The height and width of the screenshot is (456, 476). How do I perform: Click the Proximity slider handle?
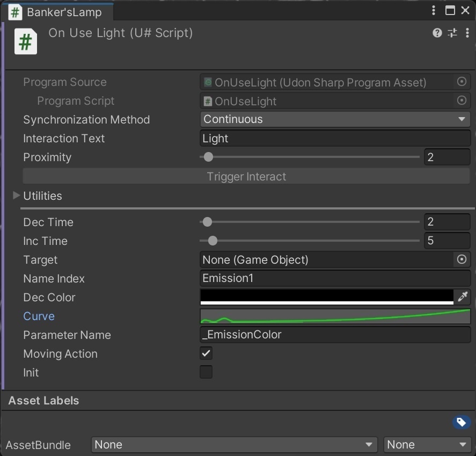pyautogui.click(x=209, y=157)
